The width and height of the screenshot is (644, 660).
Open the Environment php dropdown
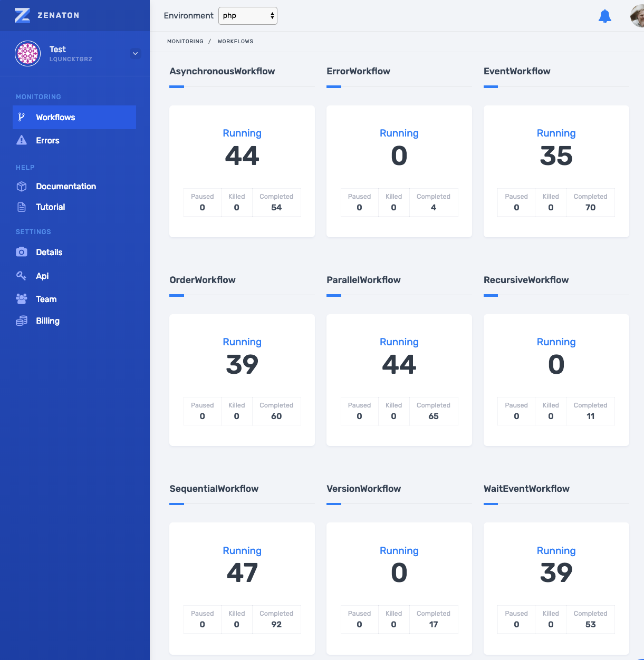point(248,16)
